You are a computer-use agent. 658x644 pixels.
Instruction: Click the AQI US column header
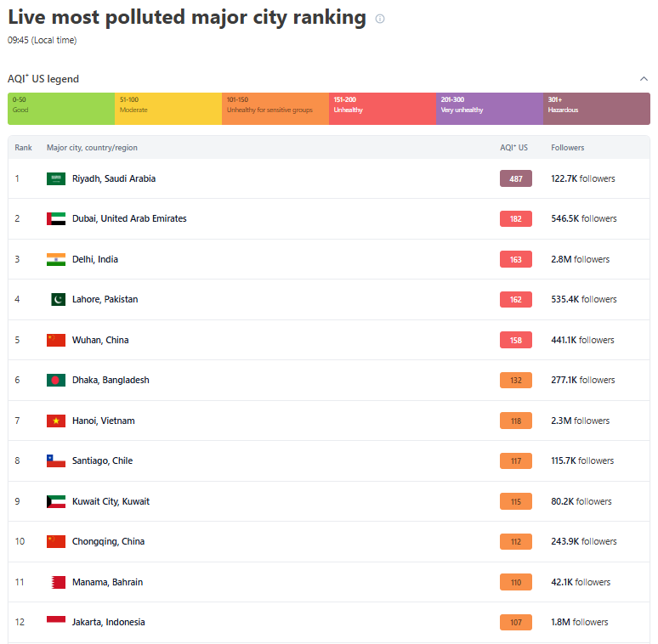(x=513, y=148)
